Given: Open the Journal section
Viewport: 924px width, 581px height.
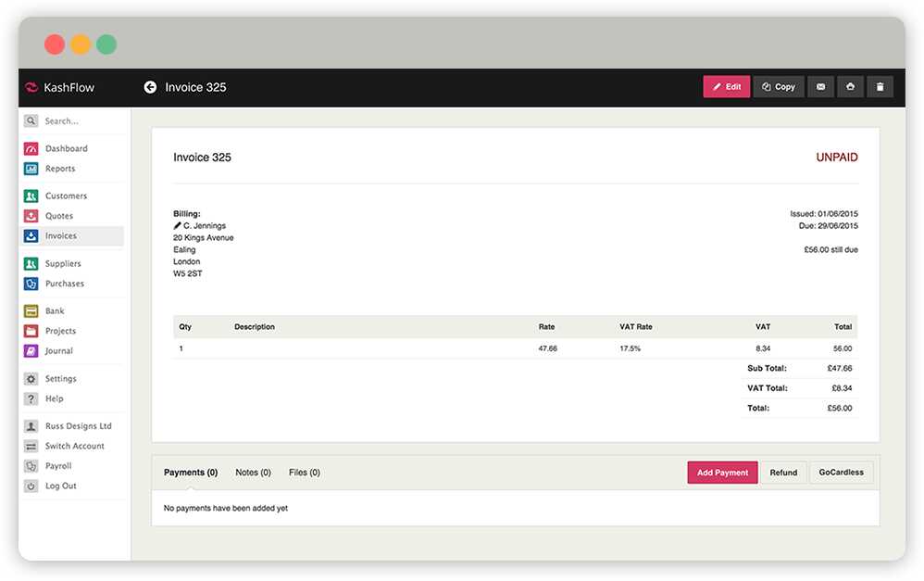Looking at the screenshot, I should [58, 351].
